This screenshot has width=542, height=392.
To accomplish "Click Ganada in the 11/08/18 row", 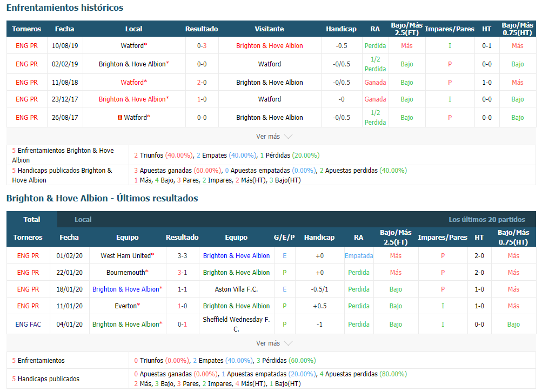I will (x=375, y=82).
